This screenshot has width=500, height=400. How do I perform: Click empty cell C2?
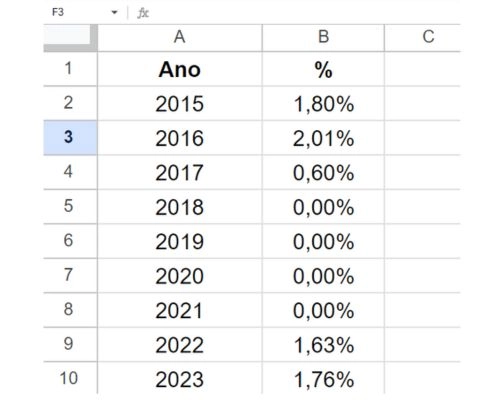click(x=423, y=103)
